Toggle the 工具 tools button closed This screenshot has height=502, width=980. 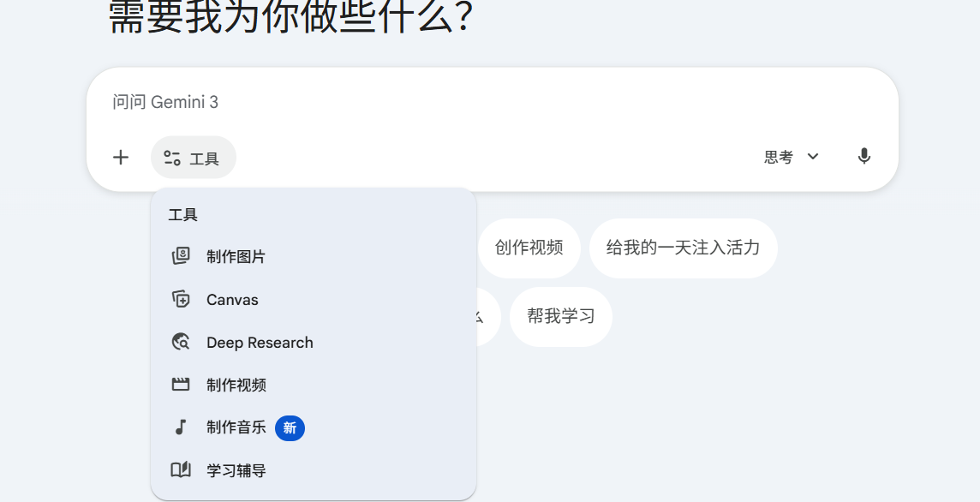point(193,158)
